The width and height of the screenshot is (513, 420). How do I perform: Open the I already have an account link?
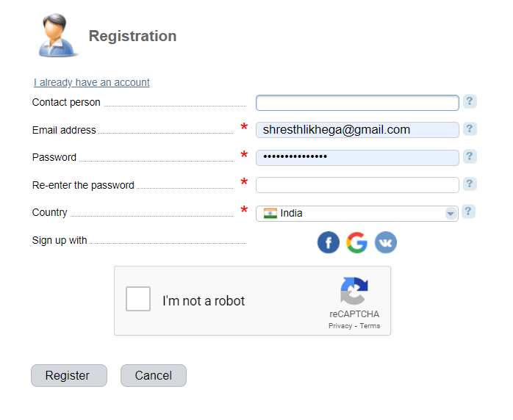[92, 82]
